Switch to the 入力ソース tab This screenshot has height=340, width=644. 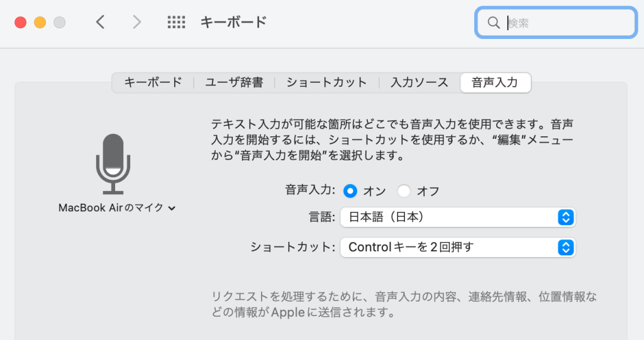419,82
